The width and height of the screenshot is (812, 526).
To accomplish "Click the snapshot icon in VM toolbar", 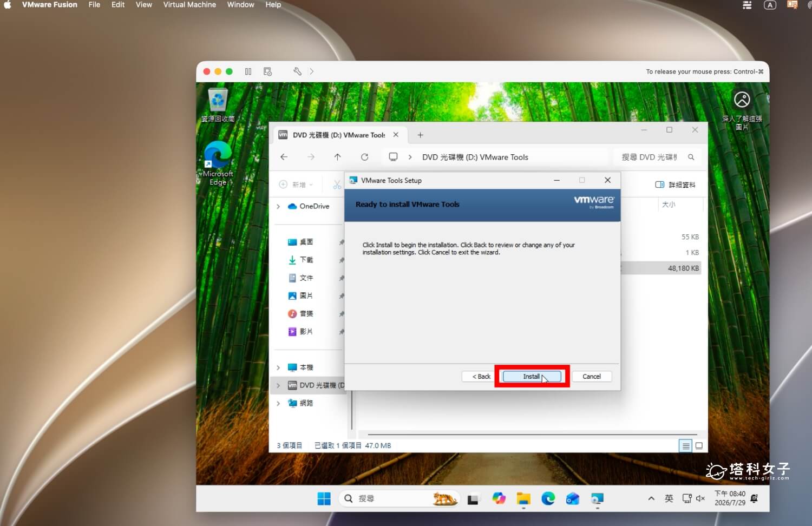I will (x=267, y=71).
